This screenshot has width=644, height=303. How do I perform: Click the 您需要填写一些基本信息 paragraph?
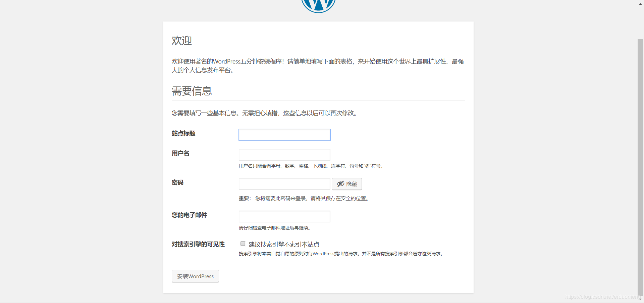[265, 113]
